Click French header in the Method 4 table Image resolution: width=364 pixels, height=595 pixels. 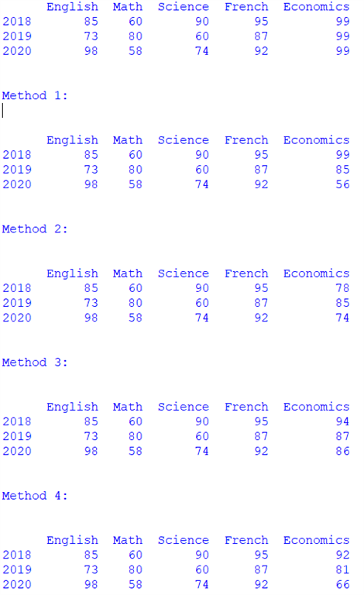(246, 540)
